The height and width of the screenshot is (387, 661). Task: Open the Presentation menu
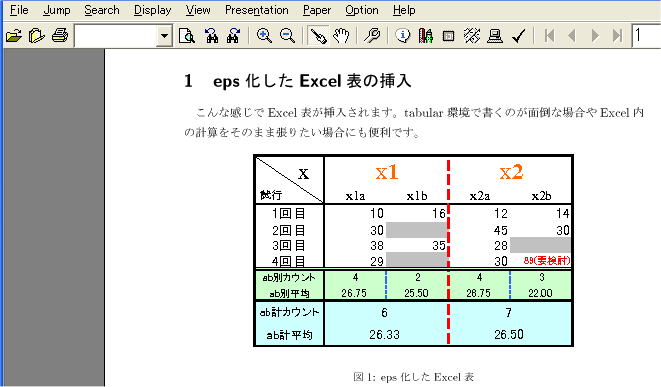[256, 10]
